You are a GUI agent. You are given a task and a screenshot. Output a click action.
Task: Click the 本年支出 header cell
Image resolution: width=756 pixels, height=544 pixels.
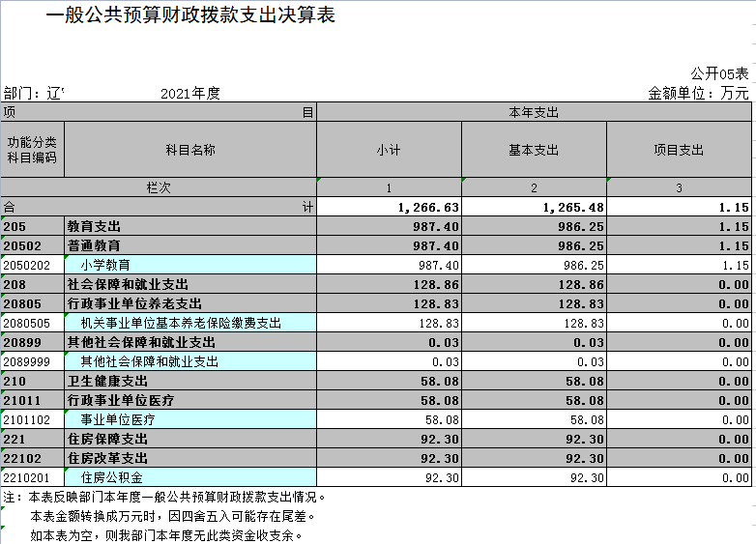pos(534,112)
